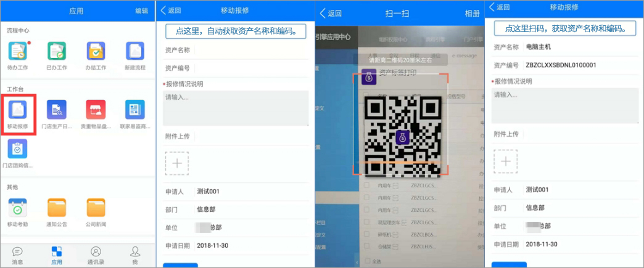
Task: Go back from the empty 移动报修 form
Action: pos(171,10)
